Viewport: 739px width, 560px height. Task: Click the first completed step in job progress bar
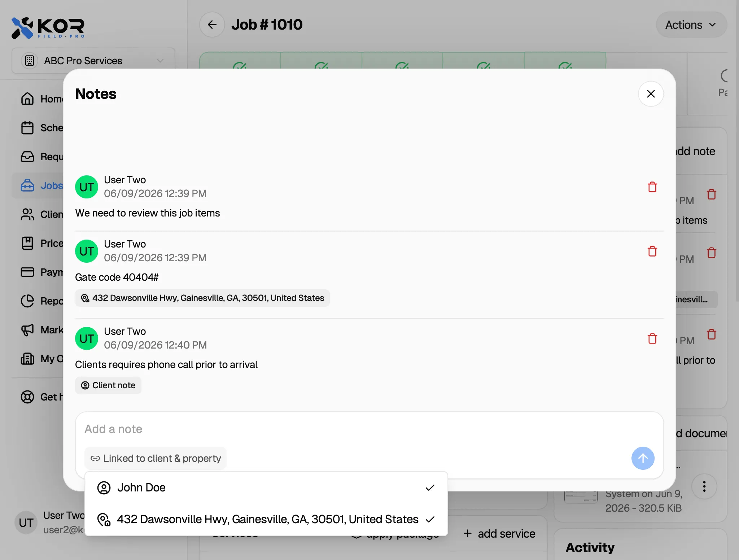[240, 61]
